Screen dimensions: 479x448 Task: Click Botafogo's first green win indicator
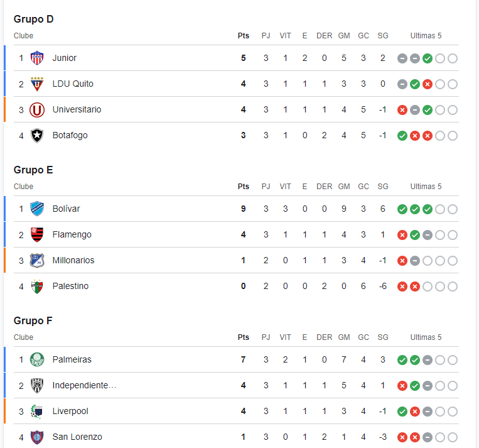pos(402,136)
